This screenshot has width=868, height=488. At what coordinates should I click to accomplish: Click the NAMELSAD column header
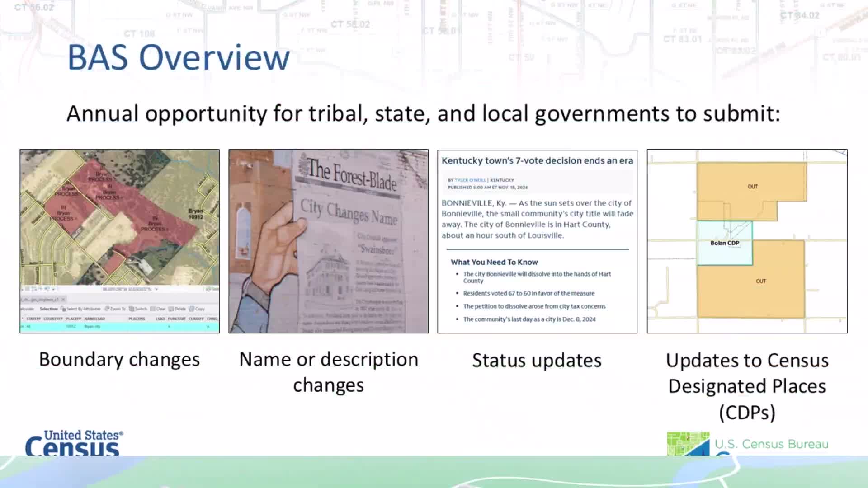94,319
